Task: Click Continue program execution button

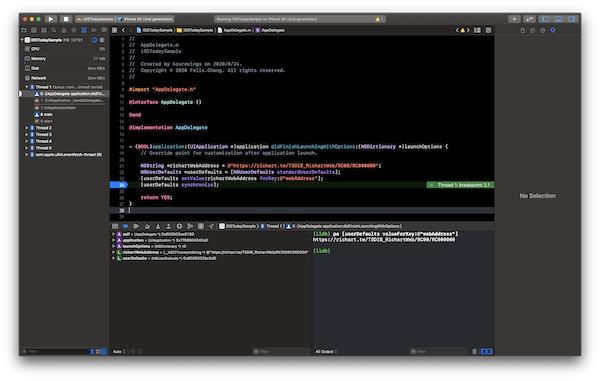Action: point(136,226)
